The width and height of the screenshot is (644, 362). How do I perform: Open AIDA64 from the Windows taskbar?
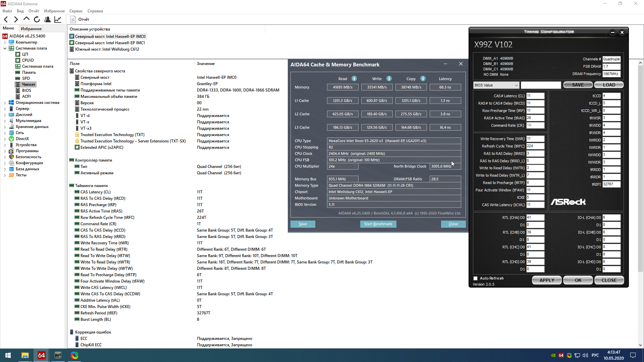[41, 355]
